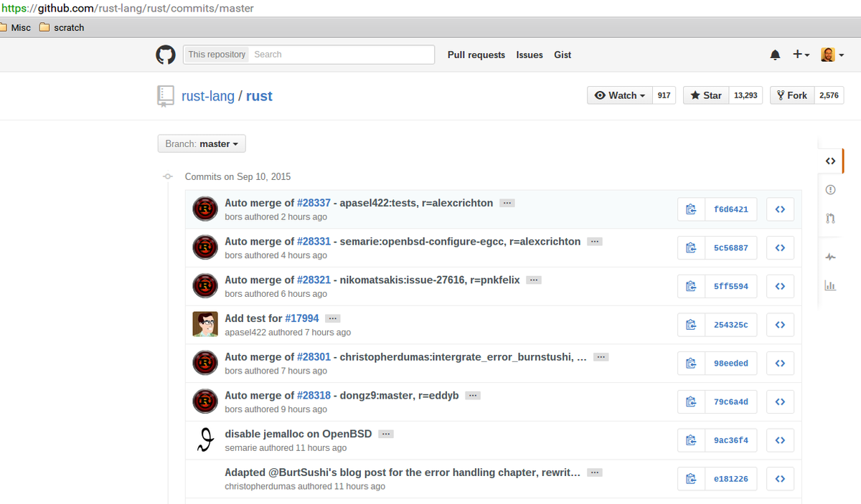Star the rust repository
This screenshot has height=504, width=861.
coord(706,95)
